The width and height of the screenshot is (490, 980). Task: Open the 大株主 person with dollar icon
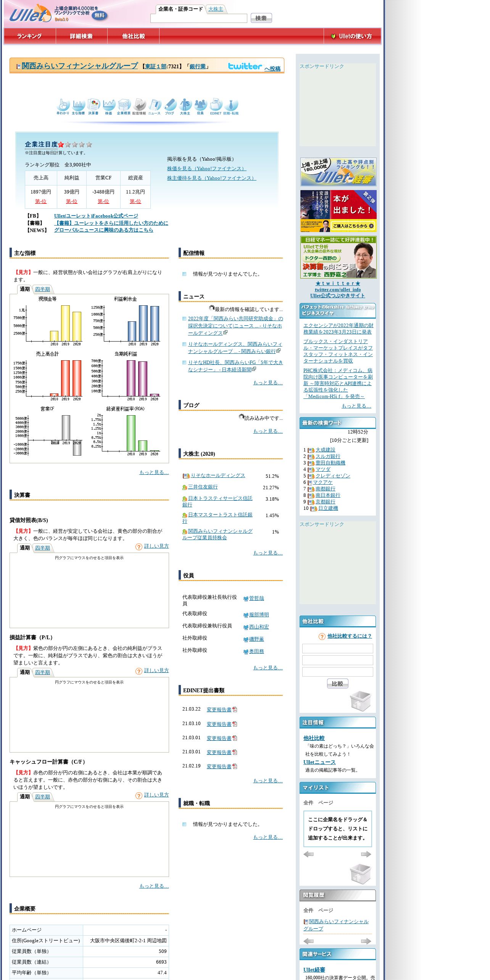185,106
